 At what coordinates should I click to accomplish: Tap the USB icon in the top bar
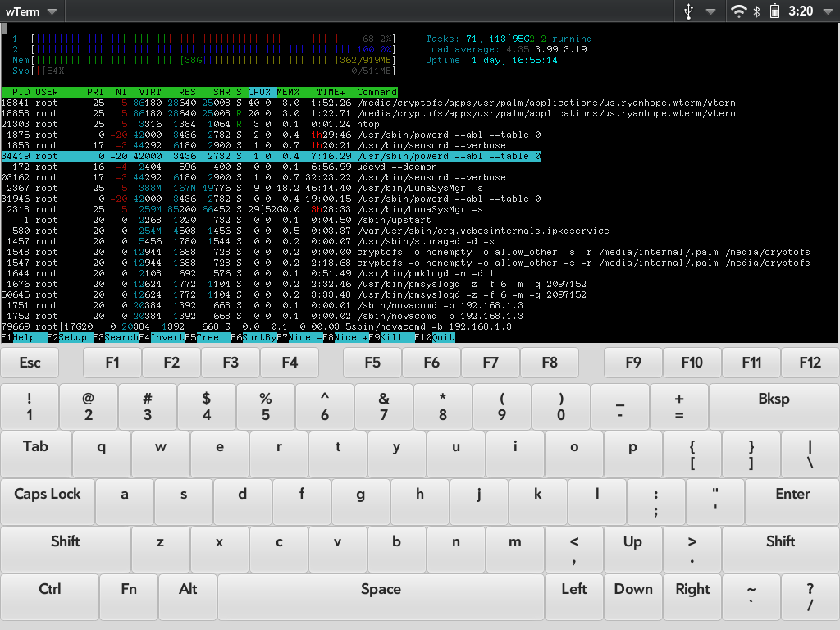click(688, 11)
